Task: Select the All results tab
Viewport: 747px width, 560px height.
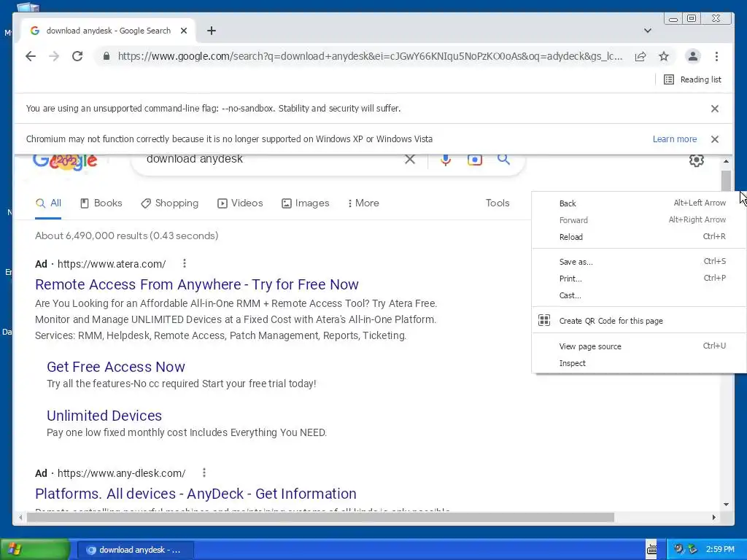Action: coord(49,203)
